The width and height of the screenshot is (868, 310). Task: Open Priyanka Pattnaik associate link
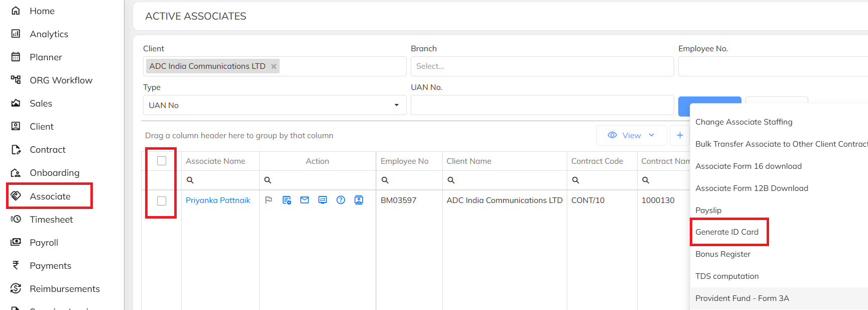pyautogui.click(x=218, y=200)
